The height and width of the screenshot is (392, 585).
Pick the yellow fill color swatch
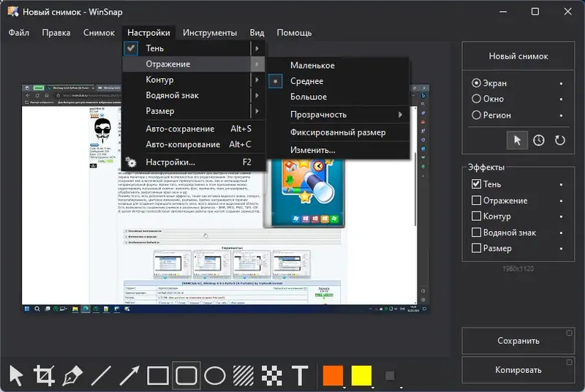click(361, 375)
